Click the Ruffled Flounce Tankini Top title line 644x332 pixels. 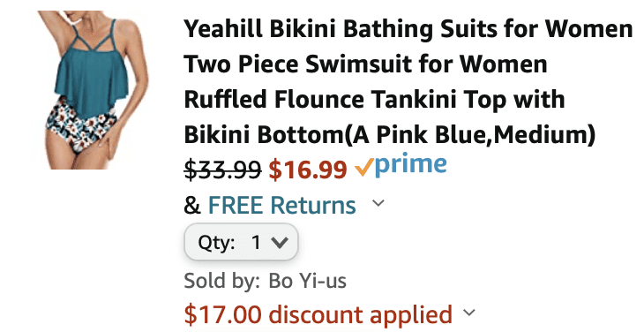click(x=374, y=100)
